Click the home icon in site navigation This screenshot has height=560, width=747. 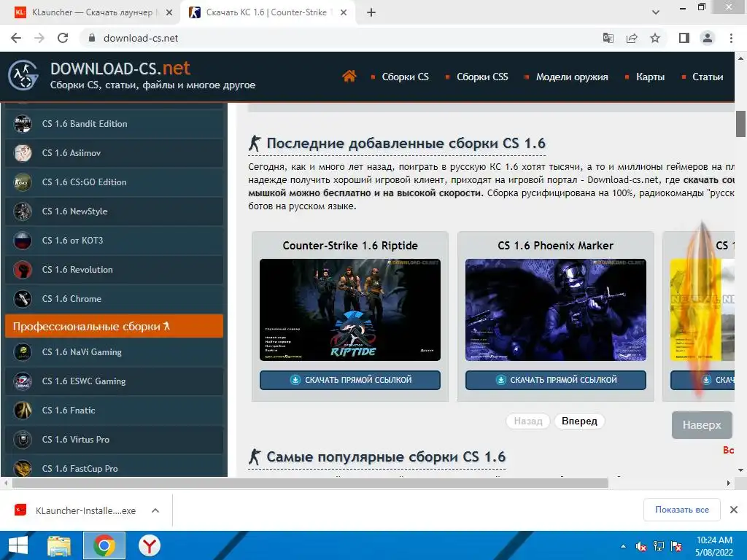tap(349, 76)
